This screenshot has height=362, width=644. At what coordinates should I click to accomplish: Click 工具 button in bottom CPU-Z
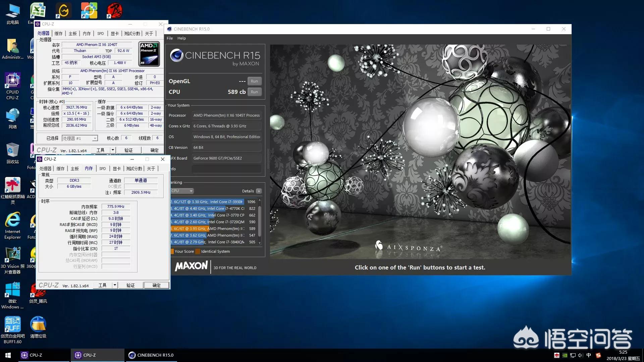102,285
